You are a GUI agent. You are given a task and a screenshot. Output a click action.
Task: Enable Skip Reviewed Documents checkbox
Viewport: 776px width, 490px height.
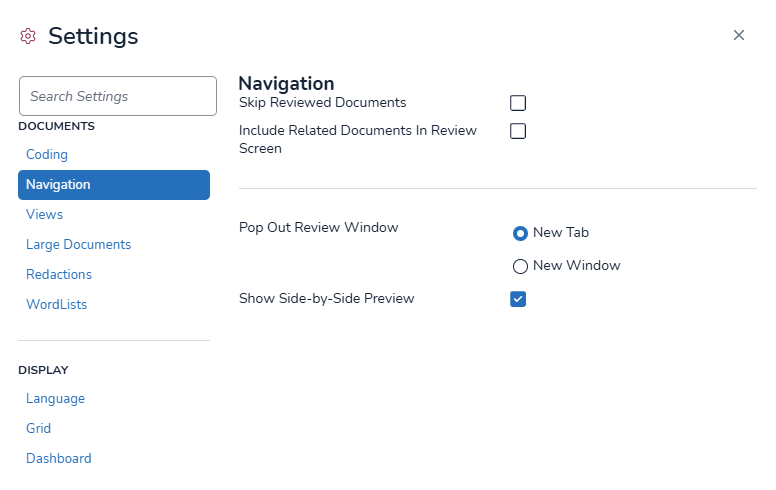pos(518,103)
